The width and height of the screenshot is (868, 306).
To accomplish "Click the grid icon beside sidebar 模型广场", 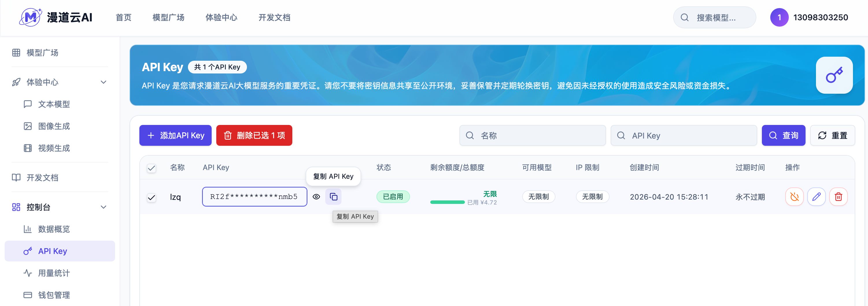I will point(16,53).
